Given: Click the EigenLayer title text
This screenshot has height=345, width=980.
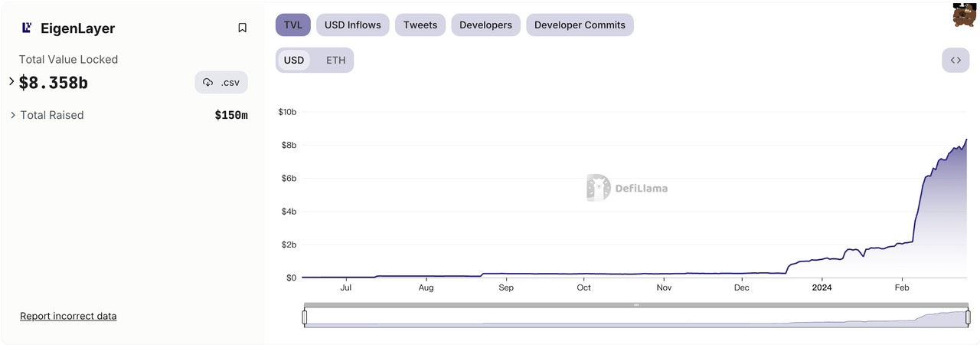Looking at the screenshot, I should 78,28.
